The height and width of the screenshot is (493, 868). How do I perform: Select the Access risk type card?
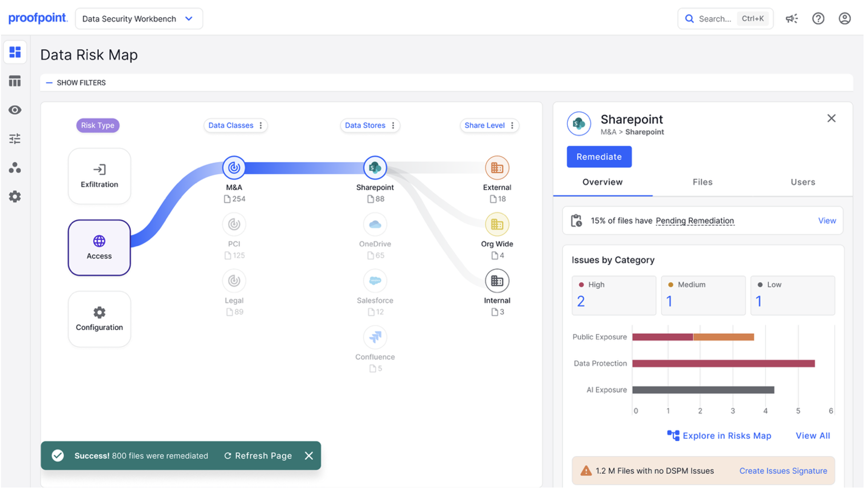99,247
